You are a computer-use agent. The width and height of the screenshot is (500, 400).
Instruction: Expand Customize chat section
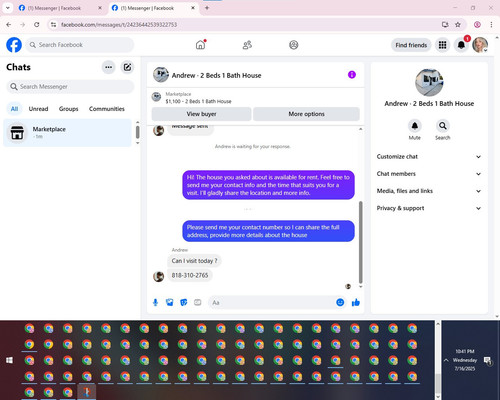click(x=429, y=157)
